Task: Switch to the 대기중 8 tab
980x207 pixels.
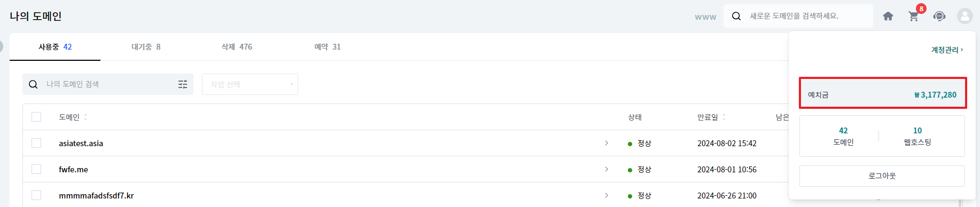Action: click(146, 47)
